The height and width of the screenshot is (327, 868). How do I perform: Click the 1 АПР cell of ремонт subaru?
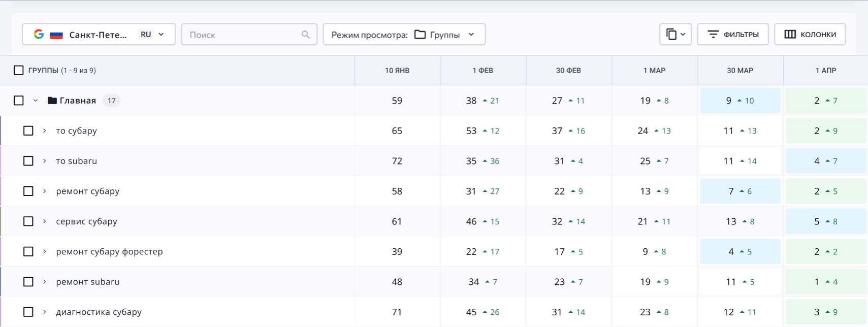point(826,282)
